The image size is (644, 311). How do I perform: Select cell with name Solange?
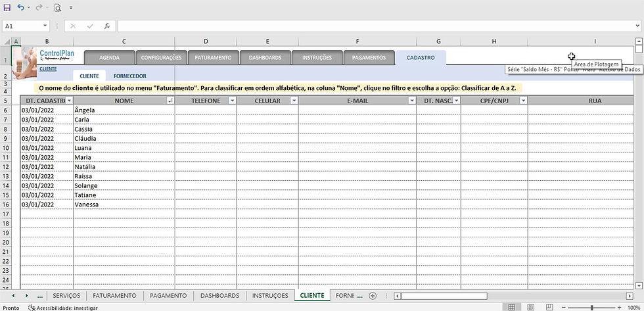(124, 185)
